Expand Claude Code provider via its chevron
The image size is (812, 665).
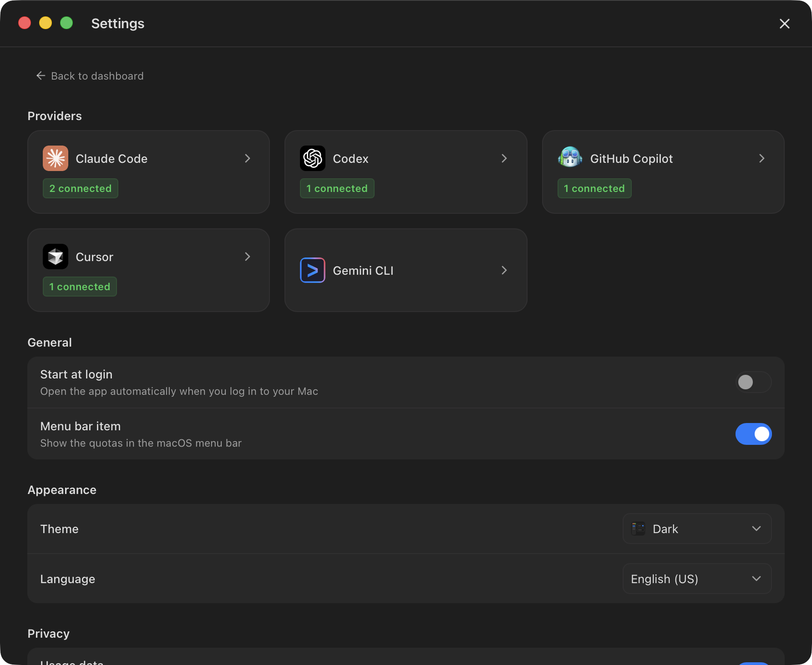tap(248, 158)
